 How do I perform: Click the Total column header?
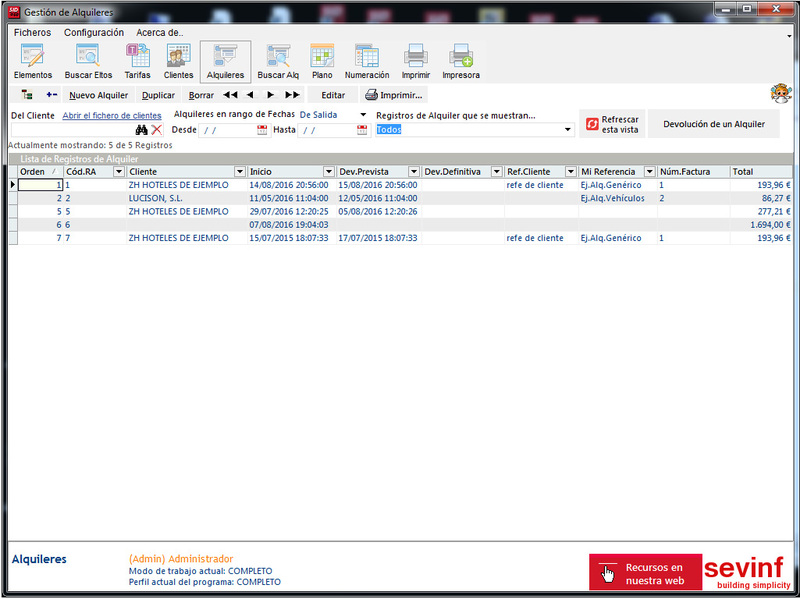(761, 172)
